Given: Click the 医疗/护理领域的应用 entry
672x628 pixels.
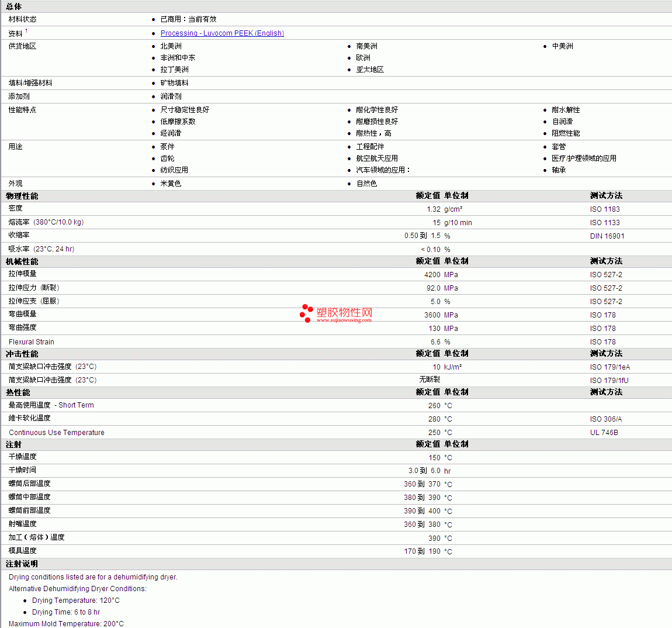Looking at the screenshot, I should (584, 158).
